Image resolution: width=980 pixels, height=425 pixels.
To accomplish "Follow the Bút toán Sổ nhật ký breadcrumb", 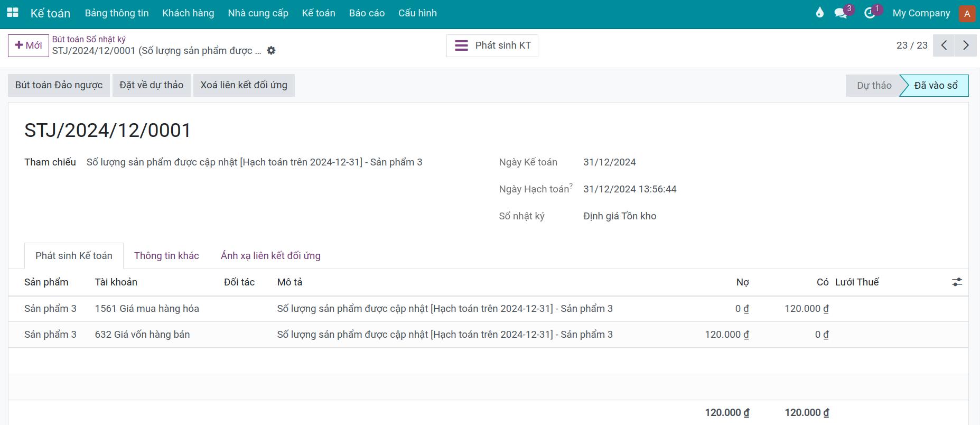I will [x=89, y=39].
